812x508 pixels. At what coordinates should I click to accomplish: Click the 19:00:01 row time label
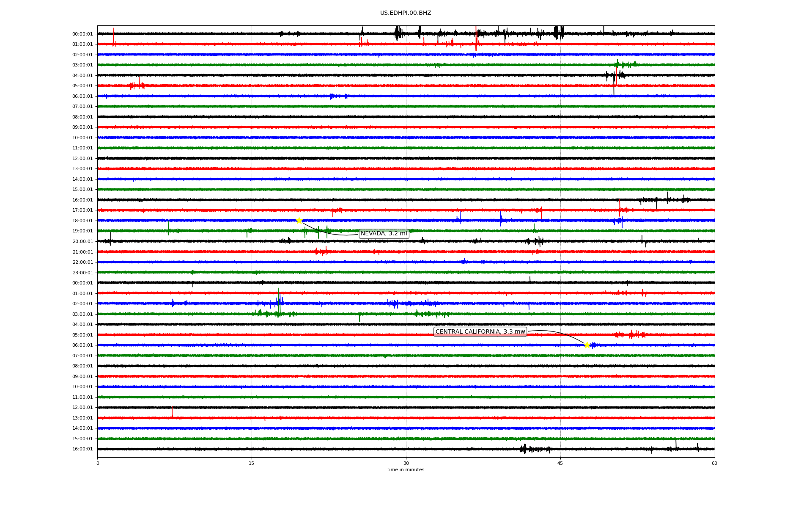82,231
